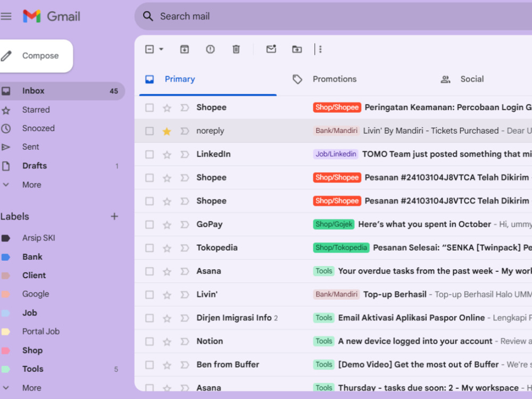Click the Shop/Gojek tag on GoPay email
The height and width of the screenshot is (399, 532).
[x=334, y=225]
